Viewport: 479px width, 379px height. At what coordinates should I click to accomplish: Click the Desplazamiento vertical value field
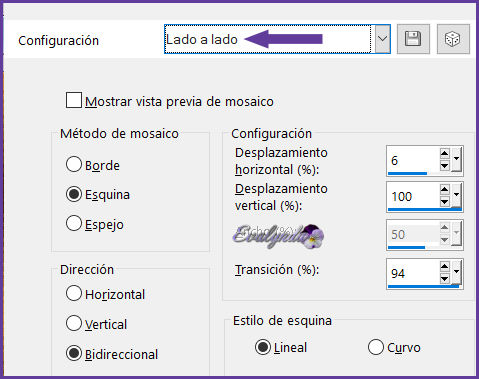tap(413, 196)
